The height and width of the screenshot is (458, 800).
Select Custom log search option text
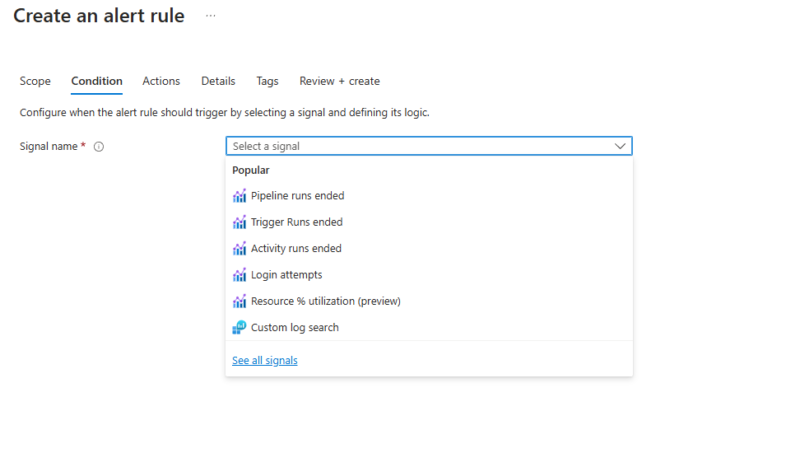294,327
